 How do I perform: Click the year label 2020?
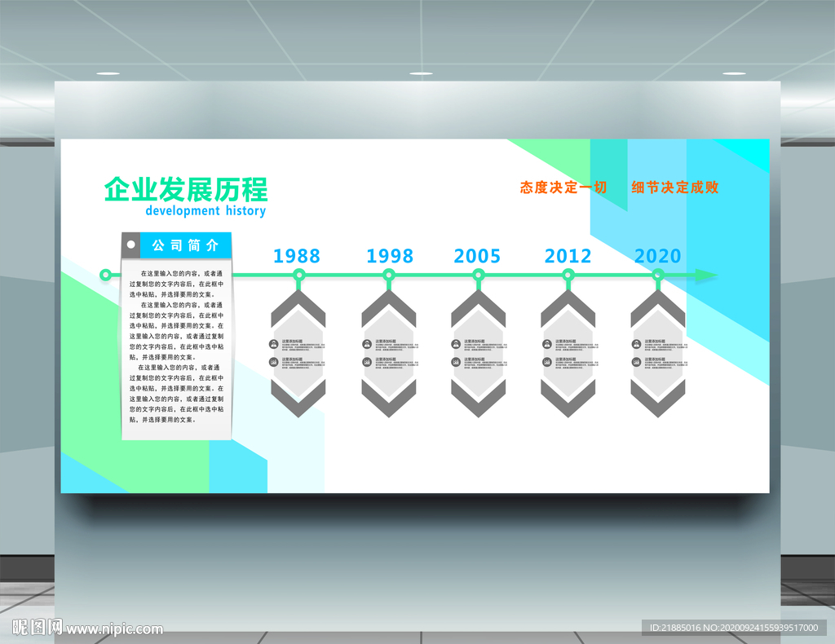pyautogui.click(x=658, y=256)
